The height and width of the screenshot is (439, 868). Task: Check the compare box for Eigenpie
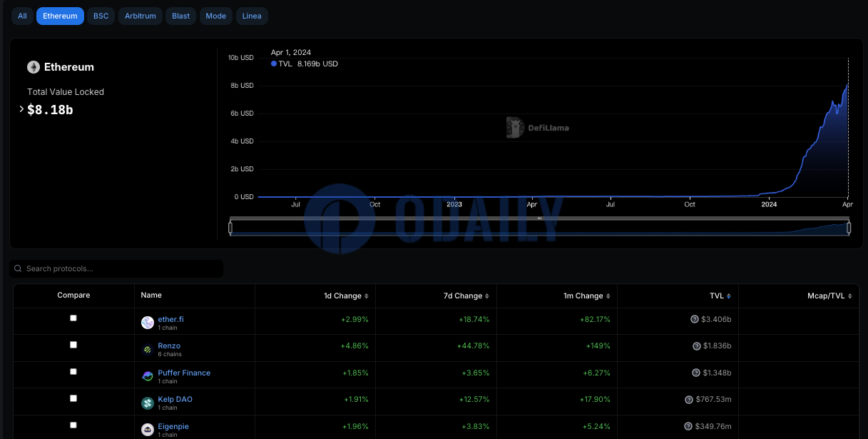pos(73,425)
